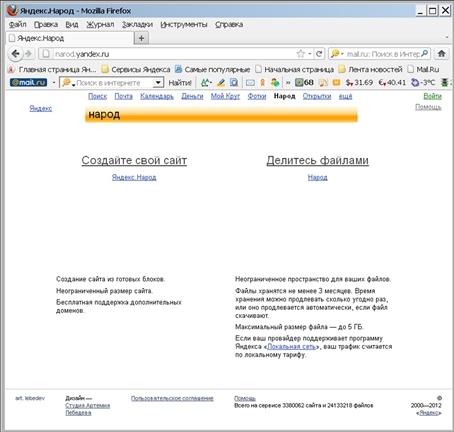Open Пользовательское соглашение footer link
The height and width of the screenshot is (432, 454).
click(x=172, y=398)
